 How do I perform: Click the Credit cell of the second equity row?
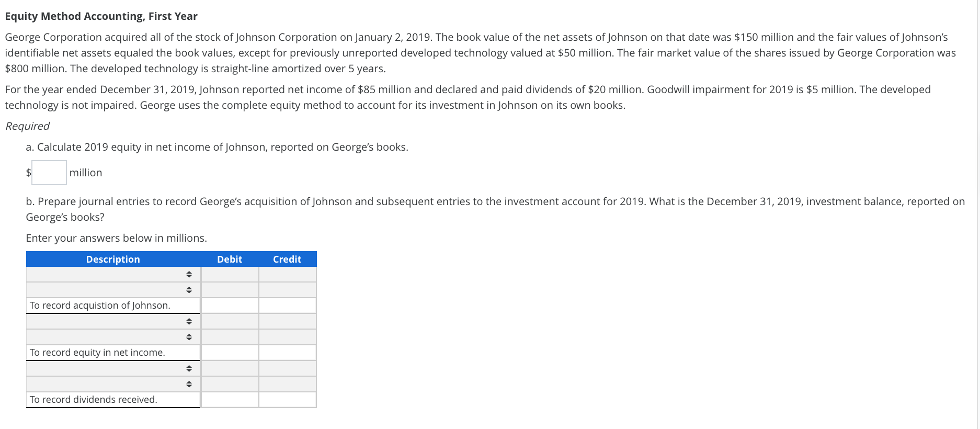pyautogui.click(x=288, y=336)
